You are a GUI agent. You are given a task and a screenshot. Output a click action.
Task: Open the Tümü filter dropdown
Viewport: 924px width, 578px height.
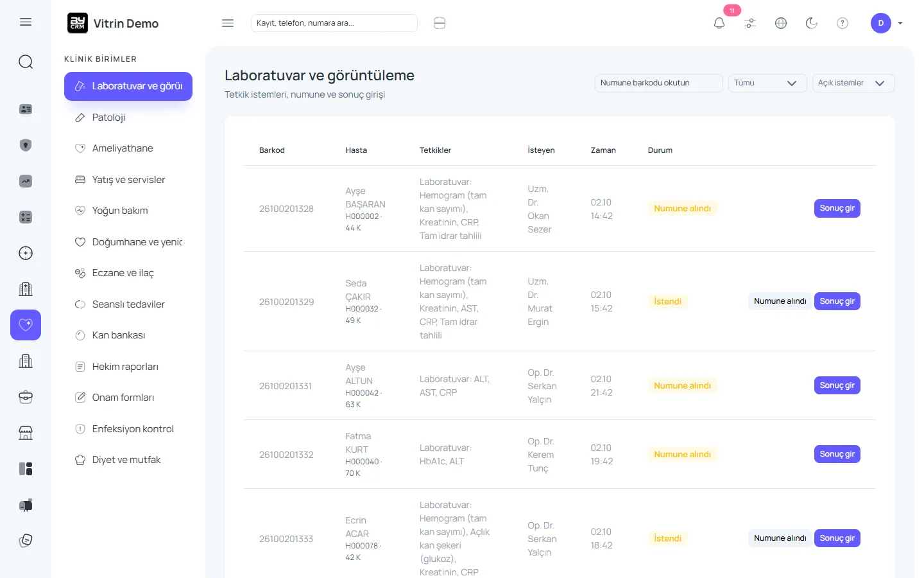(x=767, y=83)
